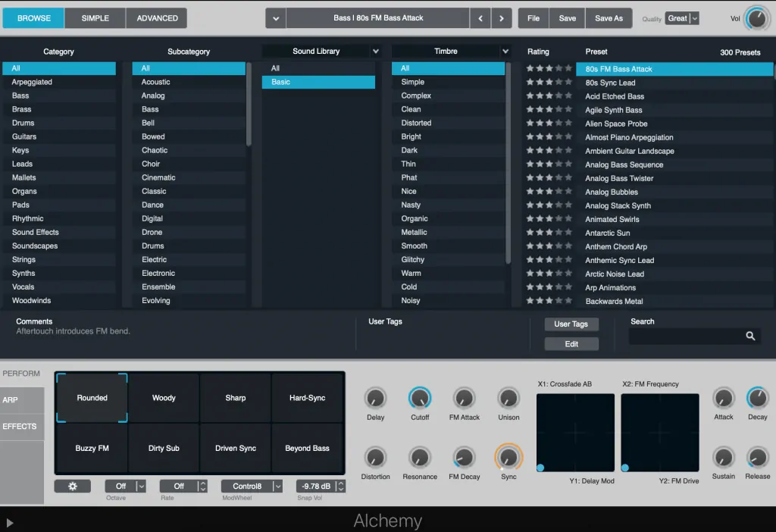Open the Quality dropdown

point(682,18)
